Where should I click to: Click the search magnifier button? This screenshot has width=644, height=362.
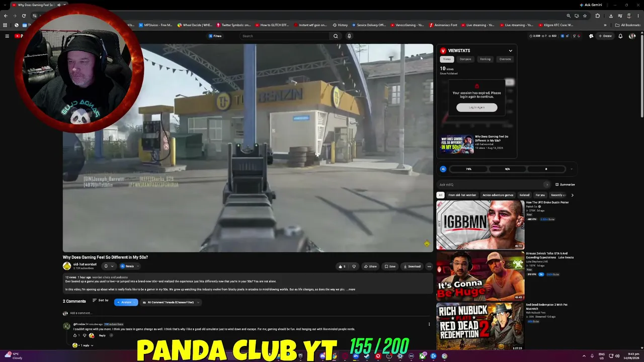pyautogui.click(x=336, y=36)
